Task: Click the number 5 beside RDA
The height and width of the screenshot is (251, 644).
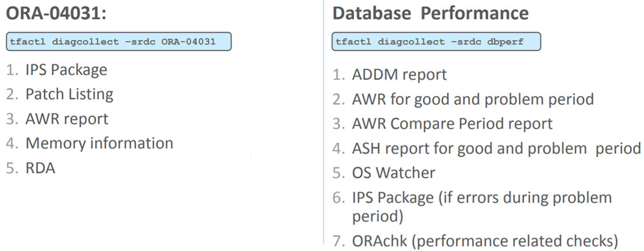Action: pyautogui.click(x=12, y=169)
